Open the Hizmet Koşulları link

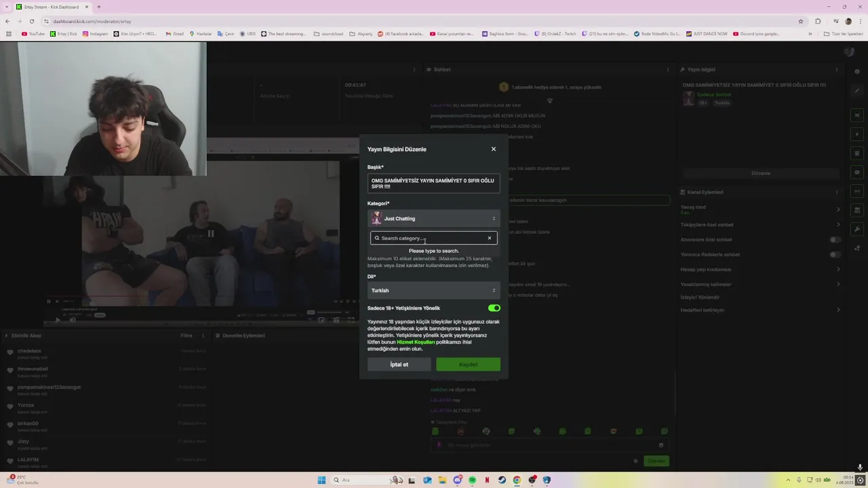pyautogui.click(x=416, y=342)
